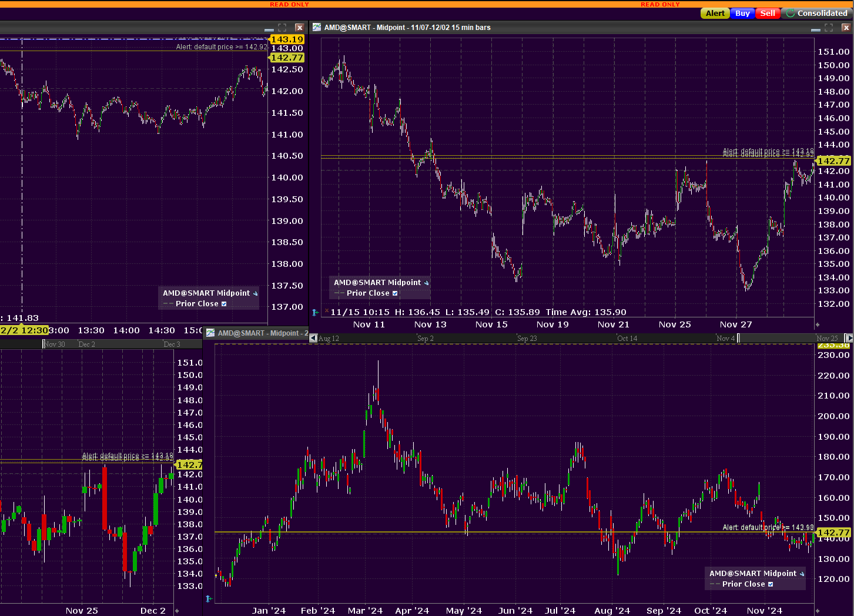Click the chart icon in the bottom window title

(210, 333)
